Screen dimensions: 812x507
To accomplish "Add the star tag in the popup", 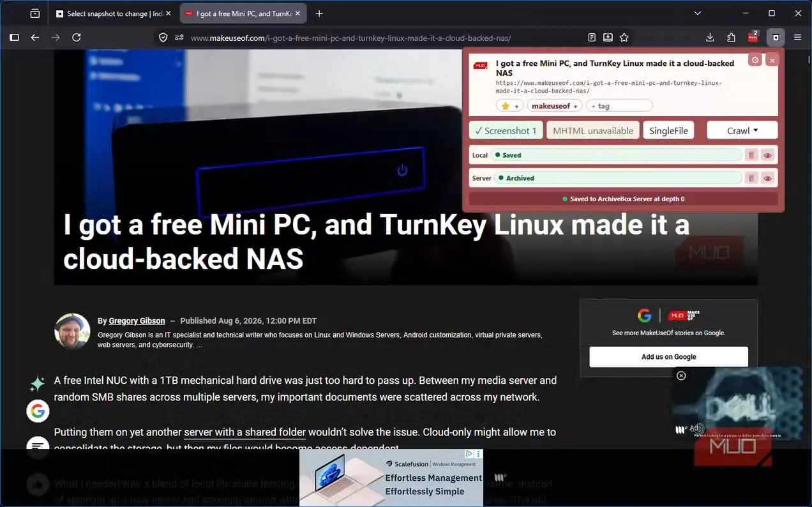I will 509,106.
